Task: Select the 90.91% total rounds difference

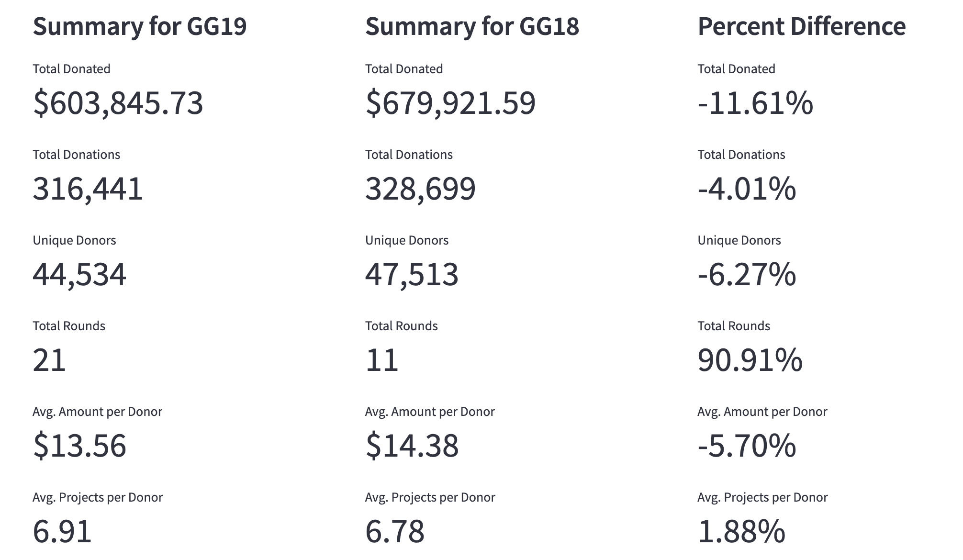Action: coord(750,360)
